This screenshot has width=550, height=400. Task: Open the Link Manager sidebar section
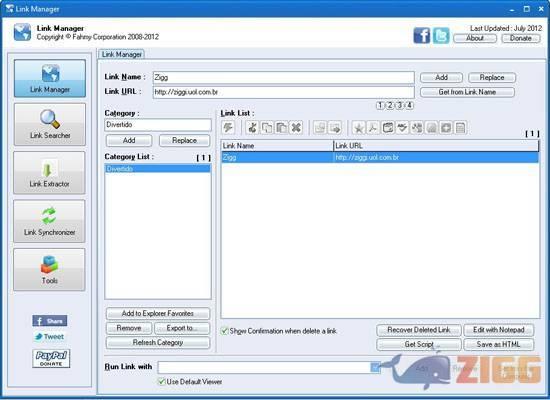pos(49,78)
